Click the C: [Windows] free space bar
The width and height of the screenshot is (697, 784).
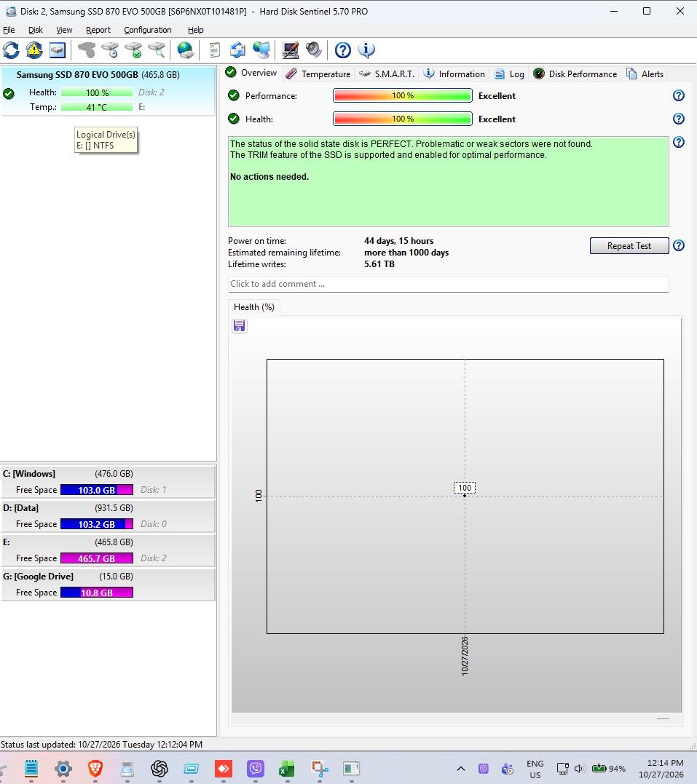(x=97, y=490)
